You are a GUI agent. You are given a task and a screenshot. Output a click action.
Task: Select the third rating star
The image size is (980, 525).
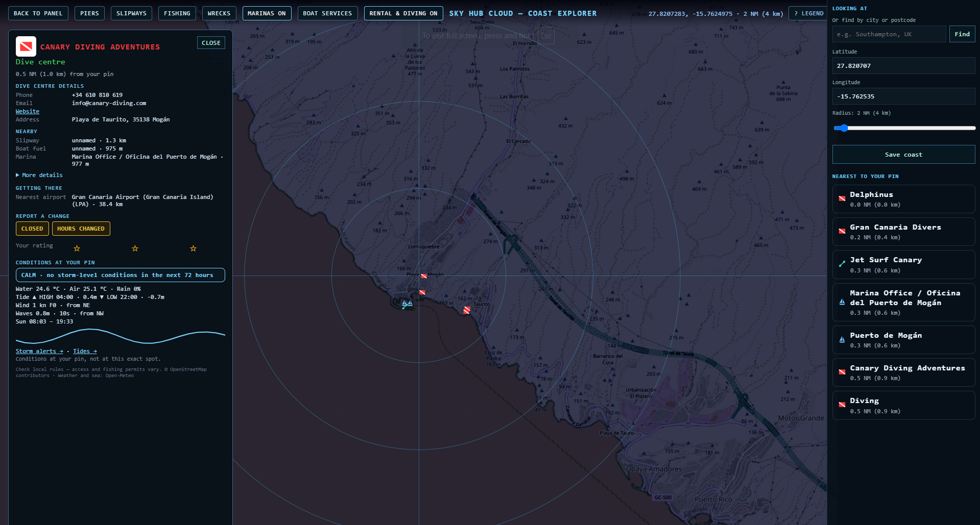pyautogui.click(x=193, y=248)
